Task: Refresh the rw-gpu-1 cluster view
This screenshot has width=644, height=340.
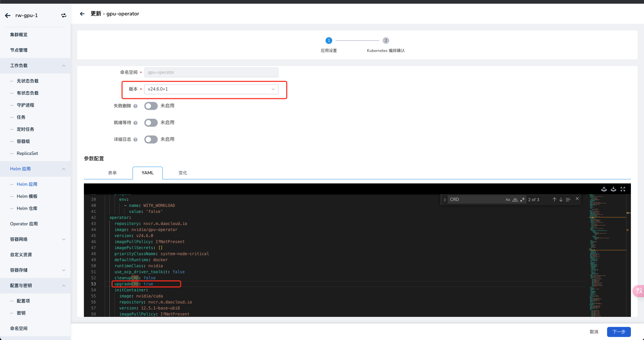Action: tap(63, 15)
